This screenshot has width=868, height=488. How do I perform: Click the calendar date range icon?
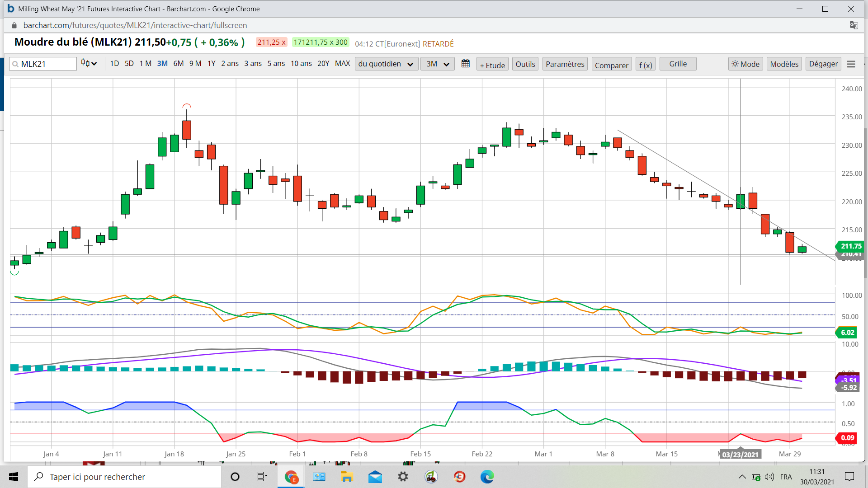(465, 64)
